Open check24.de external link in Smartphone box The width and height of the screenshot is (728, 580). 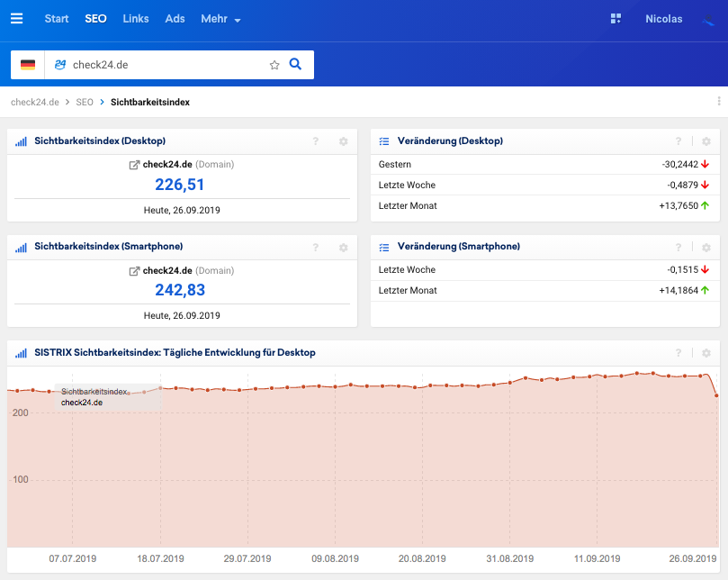click(x=134, y=271)
